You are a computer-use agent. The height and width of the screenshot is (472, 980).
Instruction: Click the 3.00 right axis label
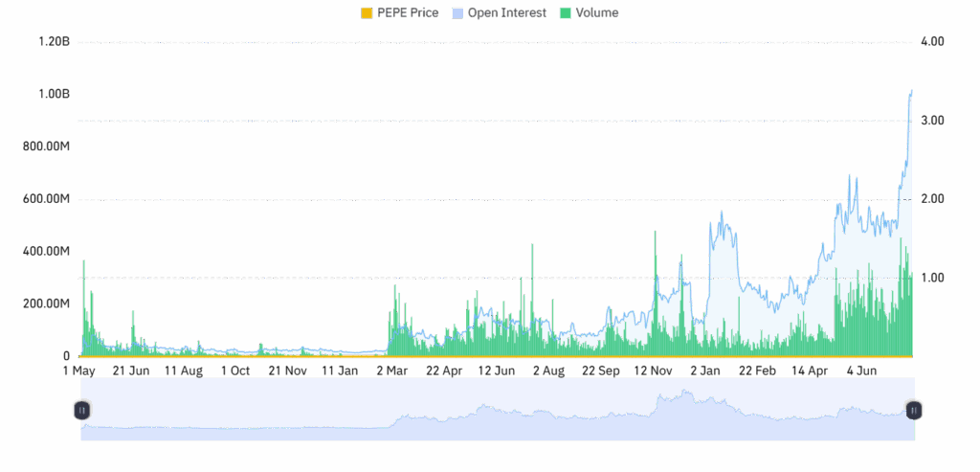pos(932,121)
